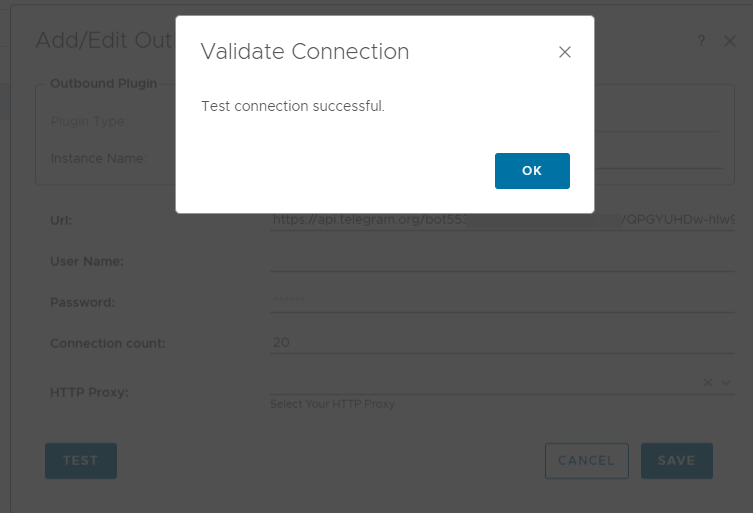
Task: Click the Url input field
Action: (x=500, y=220)
